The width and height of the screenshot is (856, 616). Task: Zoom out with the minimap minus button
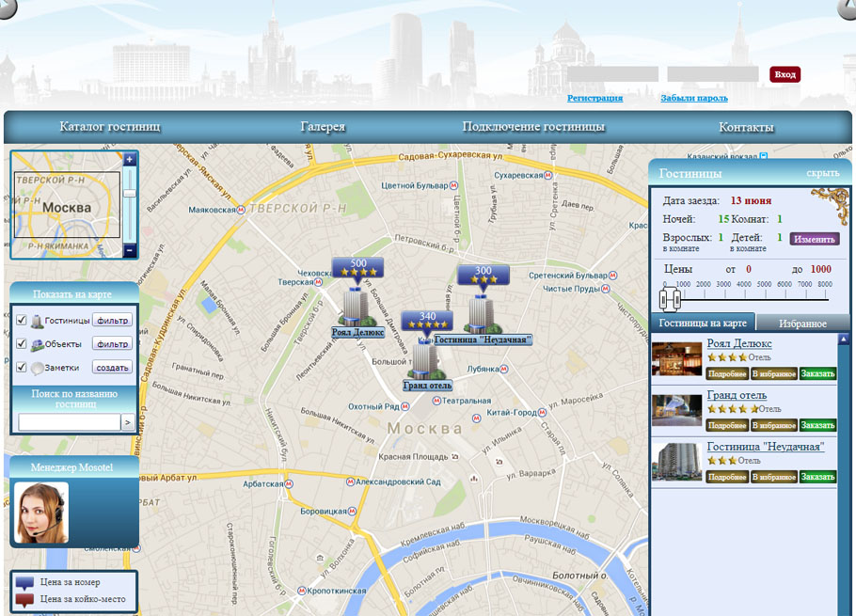[x=130, y=250]
